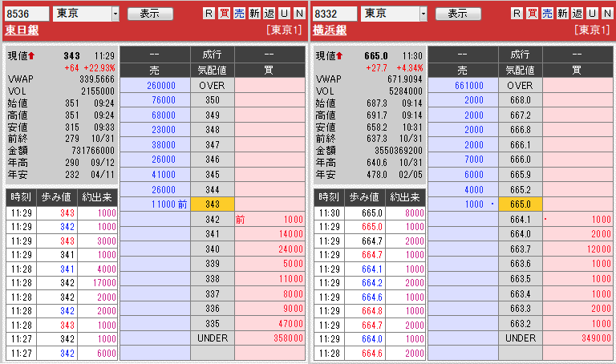Viewport: 616px width, 364px height.
Task: Select the highlighted 343 price cell
Action: (213, 204)
